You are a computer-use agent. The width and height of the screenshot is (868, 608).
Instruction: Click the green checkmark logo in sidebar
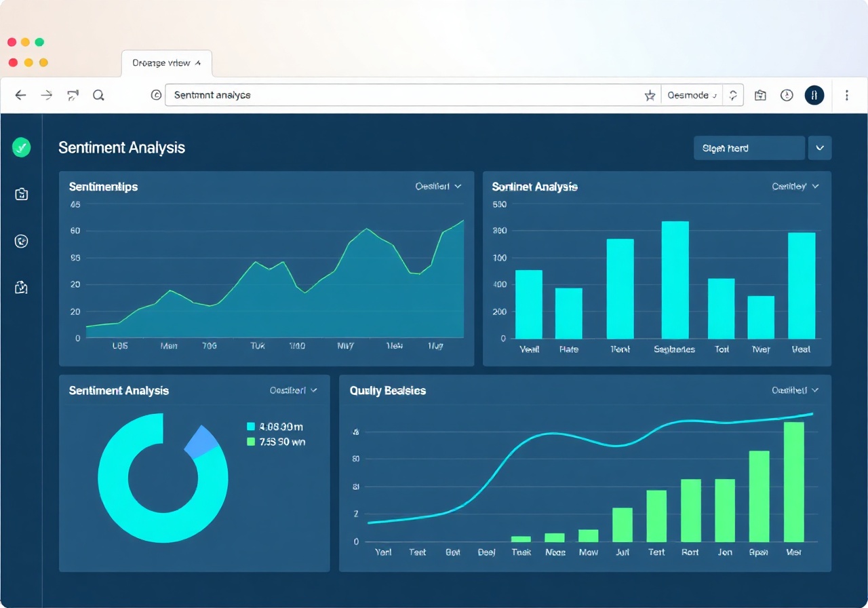pyautogui.click(x=22, y=147)
